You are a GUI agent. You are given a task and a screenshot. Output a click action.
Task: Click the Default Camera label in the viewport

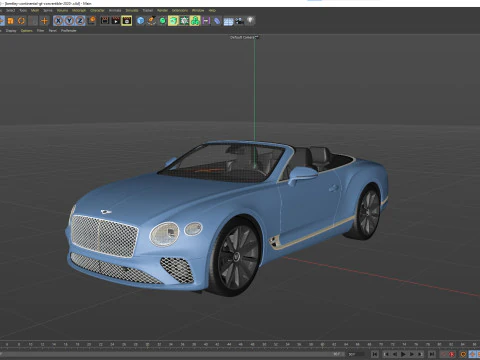point(242,37)
